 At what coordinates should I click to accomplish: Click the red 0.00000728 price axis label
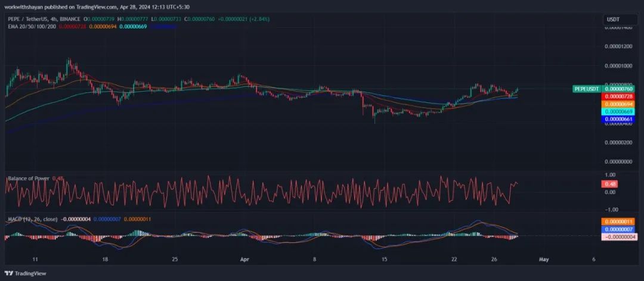click(x=619, y=96)
